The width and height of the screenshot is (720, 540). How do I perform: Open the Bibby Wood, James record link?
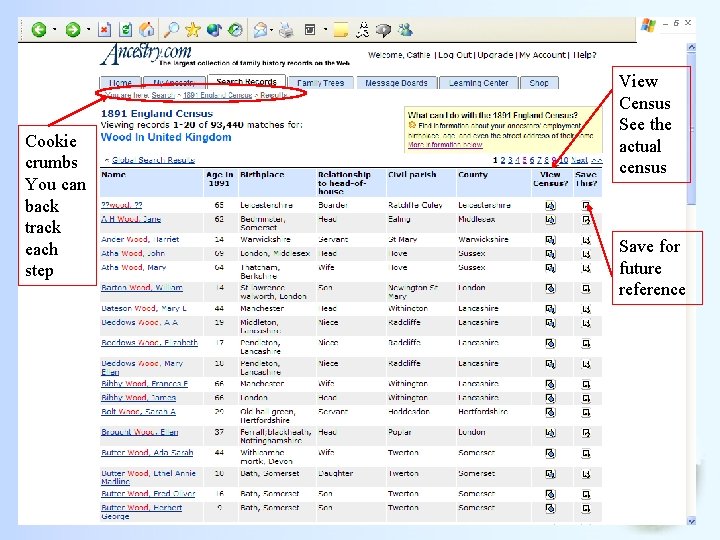[x=138, y=398]
